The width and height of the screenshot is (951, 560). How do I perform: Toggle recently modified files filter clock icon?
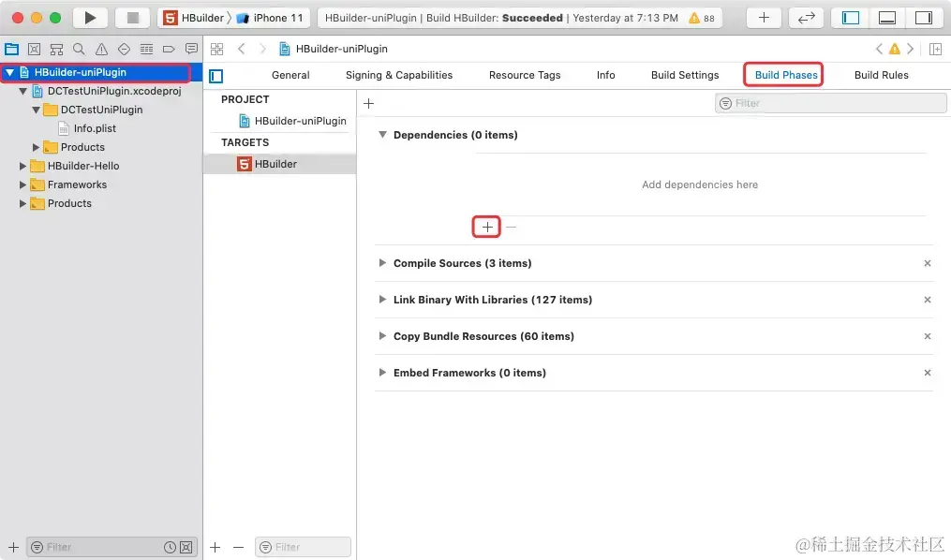170,548
